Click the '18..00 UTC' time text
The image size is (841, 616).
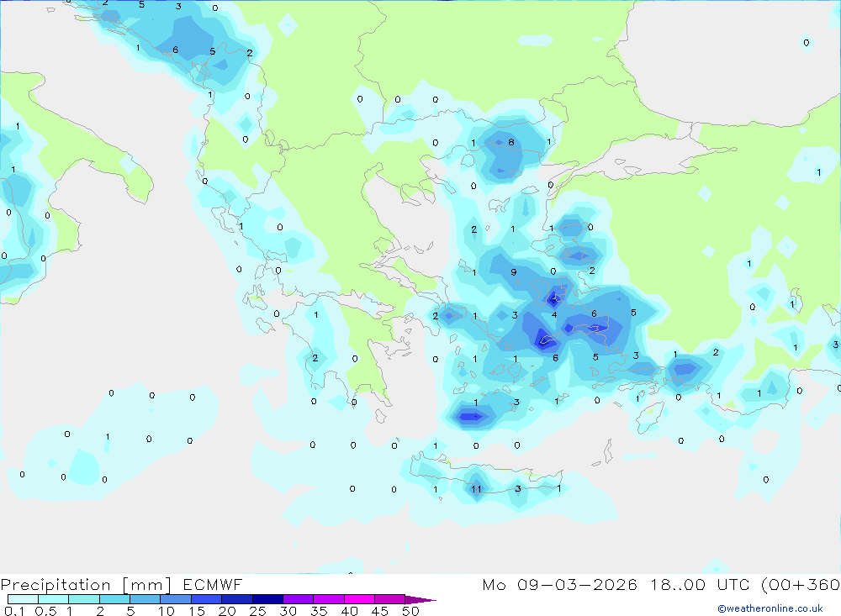[700, 584]
